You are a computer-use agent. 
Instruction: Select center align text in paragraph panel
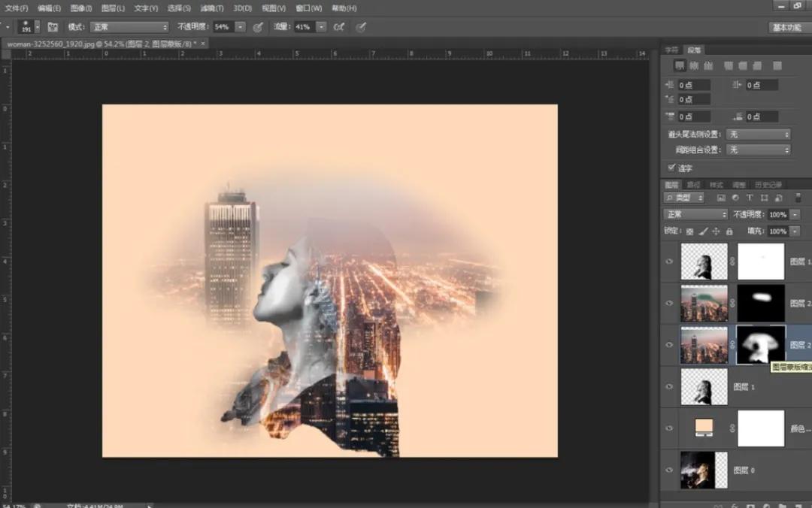click(x=694, y=66)
